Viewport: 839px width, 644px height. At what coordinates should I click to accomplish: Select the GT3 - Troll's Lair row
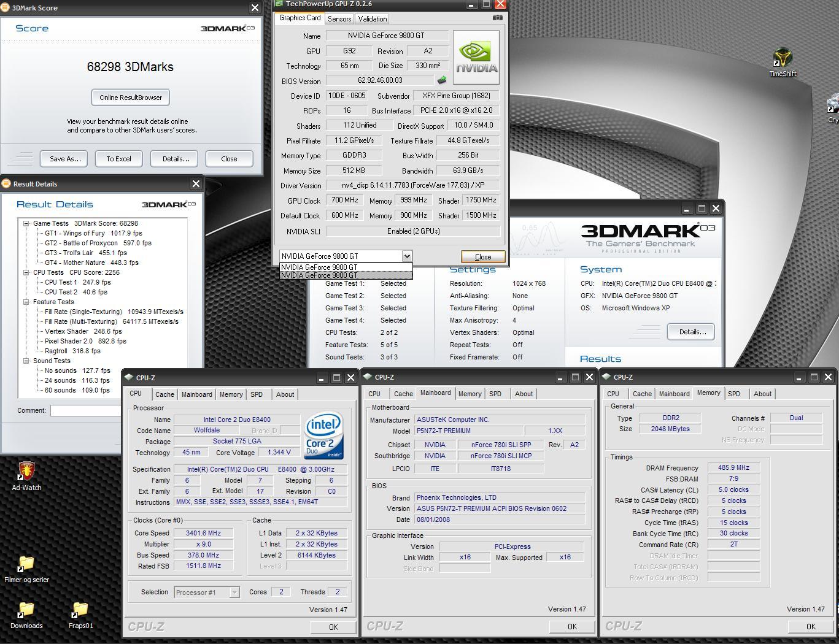[x=85, y=253]
